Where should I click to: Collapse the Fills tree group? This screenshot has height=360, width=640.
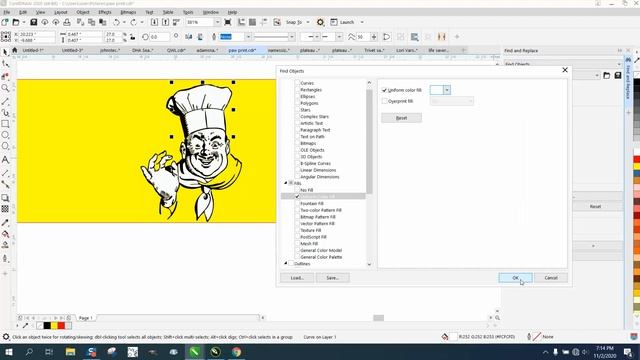coord(286,183)
